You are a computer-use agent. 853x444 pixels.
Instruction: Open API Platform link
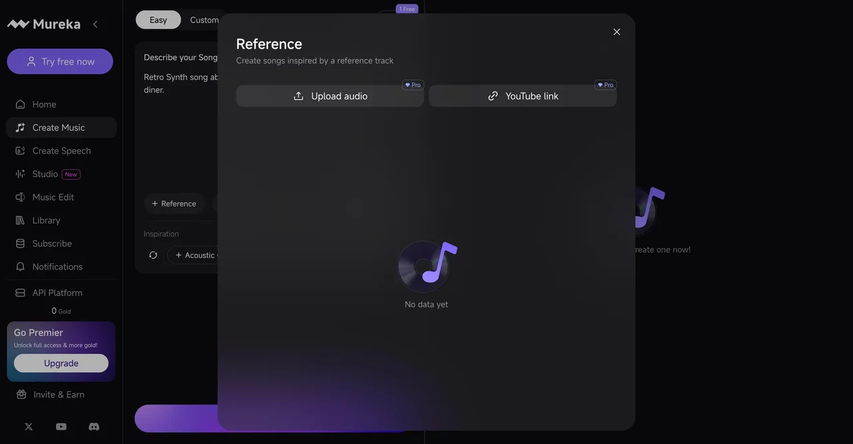click(61, 293)
